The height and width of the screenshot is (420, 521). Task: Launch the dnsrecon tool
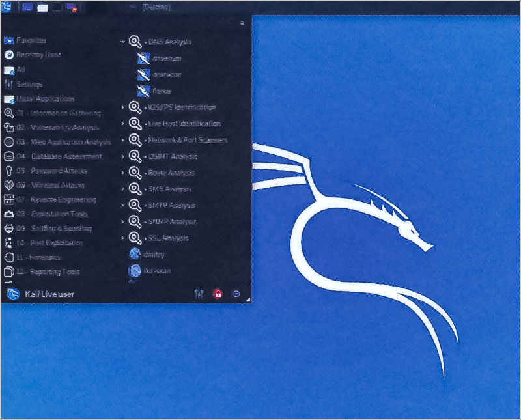[x=160, y=75]
